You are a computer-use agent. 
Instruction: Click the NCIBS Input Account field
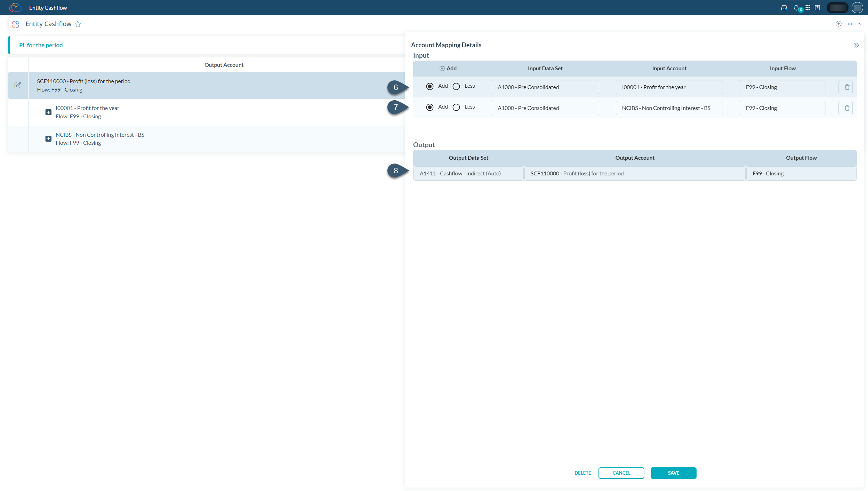[x=669, y=108]
